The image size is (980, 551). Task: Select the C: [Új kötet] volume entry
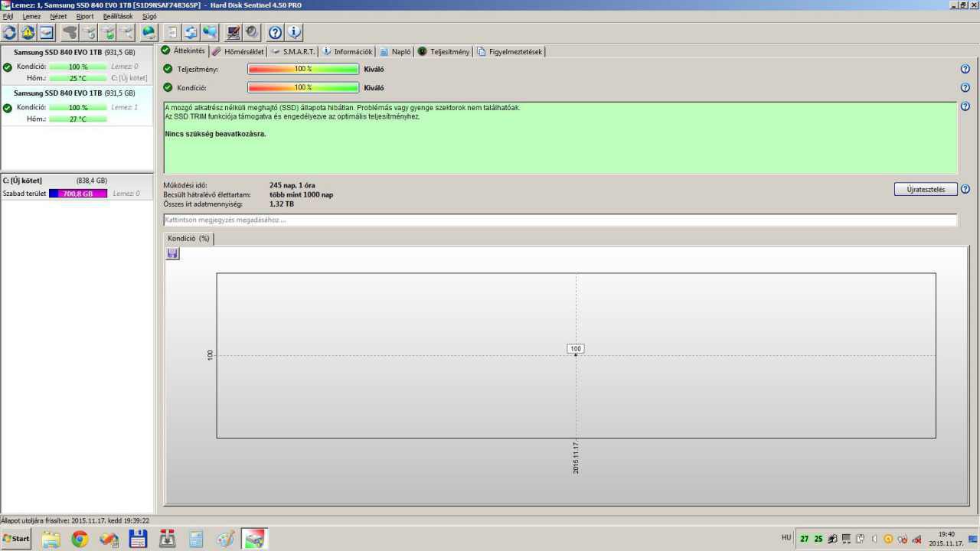77,187
